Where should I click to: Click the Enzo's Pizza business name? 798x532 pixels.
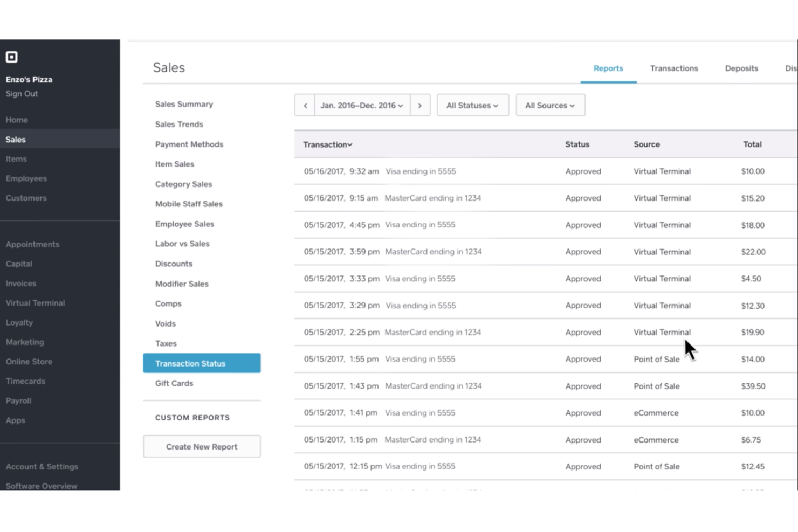29,79
